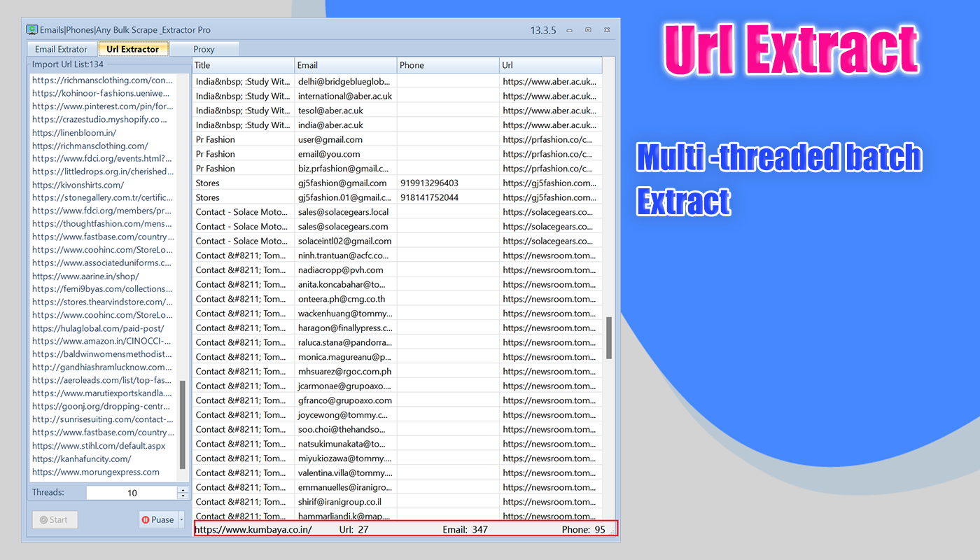This screenshot has height=560, width=980.
Task: Select the gandhiashramlucknow url entry
Action: click(103, 367)
